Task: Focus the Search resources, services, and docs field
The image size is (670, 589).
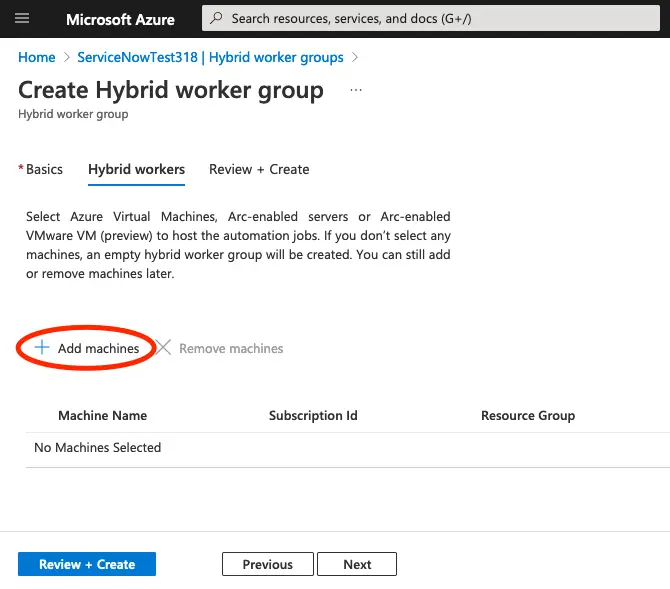Action: [431, 18]
